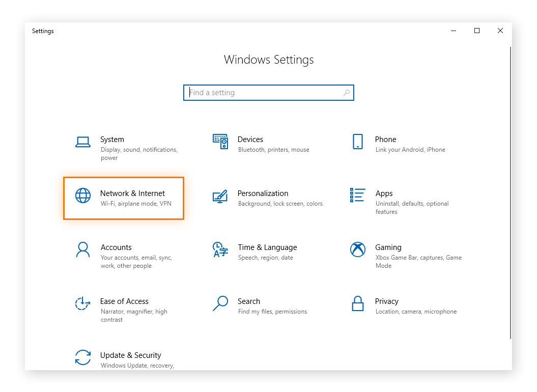Select the Search category label
This screenshot has width=537, height=392.
click(249, 301)
